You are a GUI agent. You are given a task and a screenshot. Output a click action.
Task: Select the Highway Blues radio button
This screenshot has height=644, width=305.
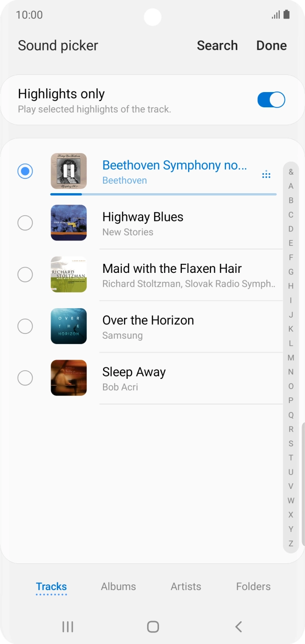pyautogui.click(x=25, y=223)
